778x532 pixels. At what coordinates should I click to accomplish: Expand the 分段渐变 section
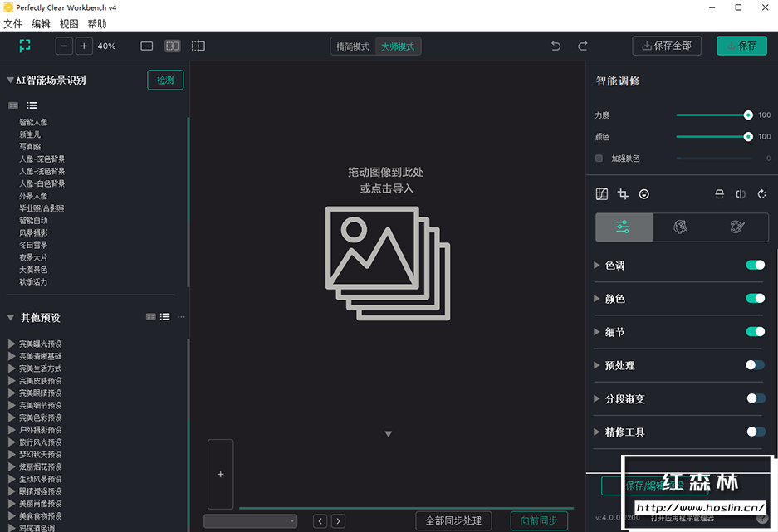click(596, 398)
